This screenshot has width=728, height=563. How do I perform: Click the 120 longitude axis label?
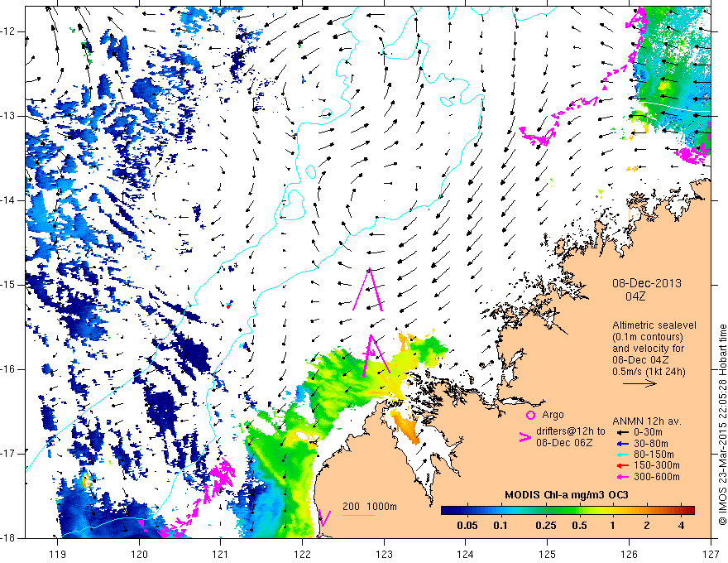coord(139,554)
